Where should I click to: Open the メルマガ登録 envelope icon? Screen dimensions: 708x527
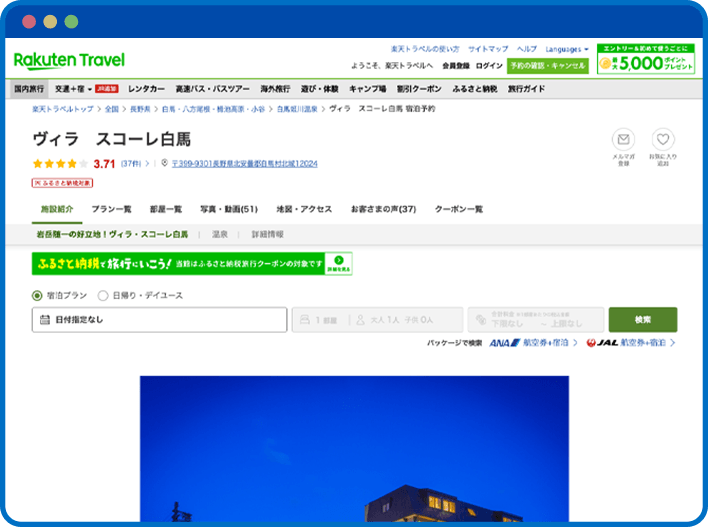point(623,140)
